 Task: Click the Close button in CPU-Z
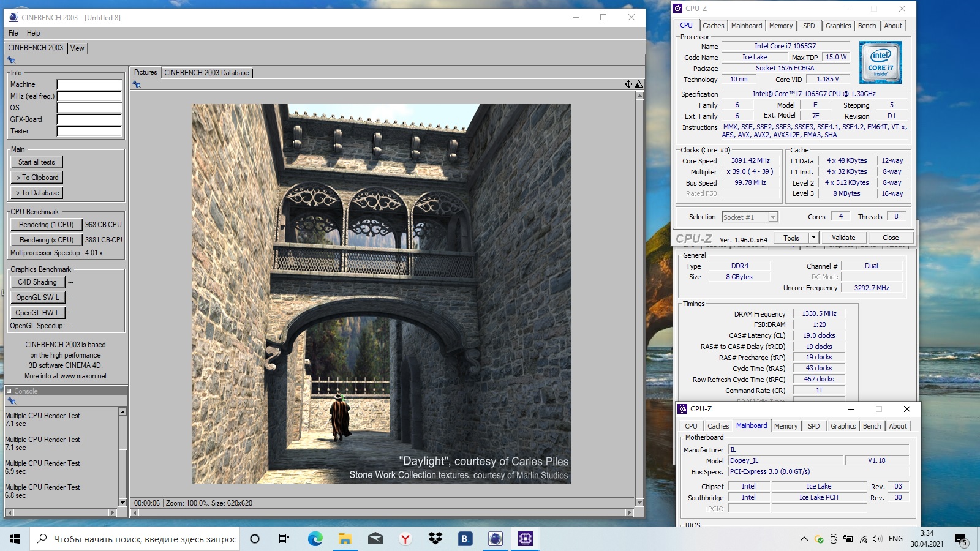[891, 238]
